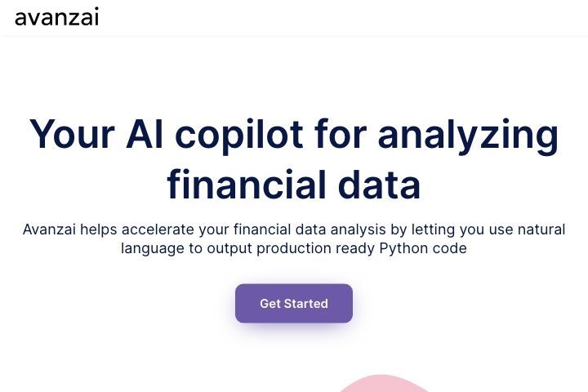Click the word 'AI' in the headline

(x=145, y=134)
